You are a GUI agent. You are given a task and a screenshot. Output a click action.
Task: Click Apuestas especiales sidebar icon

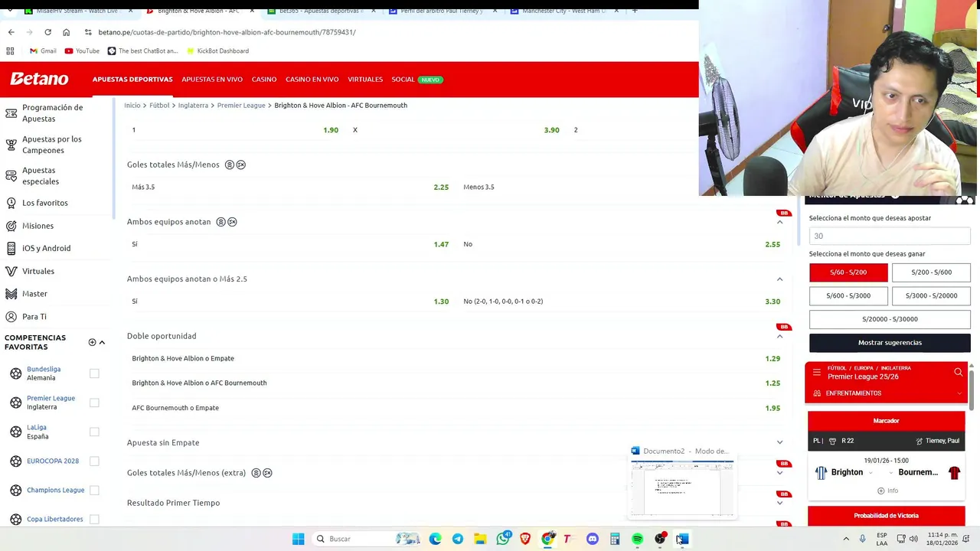point(11,176)
